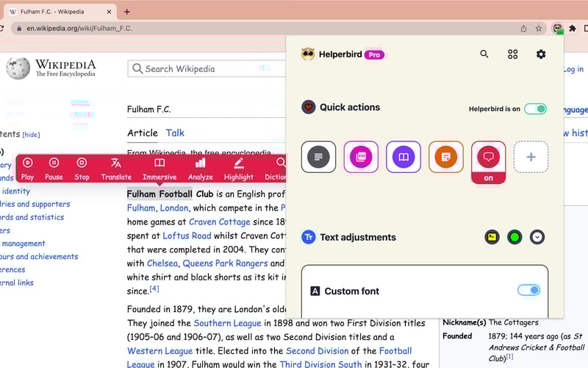Open the Southern League link
This screenshot has height=368, width=588.
tap(227, 323)
